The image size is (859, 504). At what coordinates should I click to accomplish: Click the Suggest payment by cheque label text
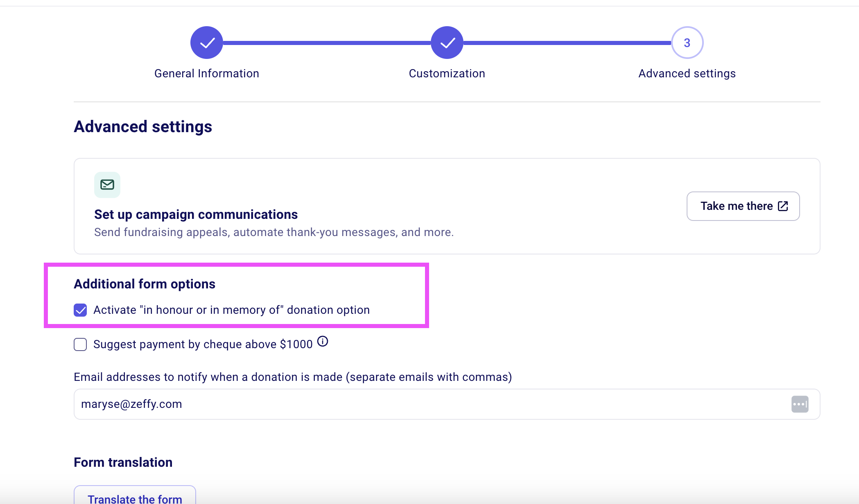pos(203,344)
